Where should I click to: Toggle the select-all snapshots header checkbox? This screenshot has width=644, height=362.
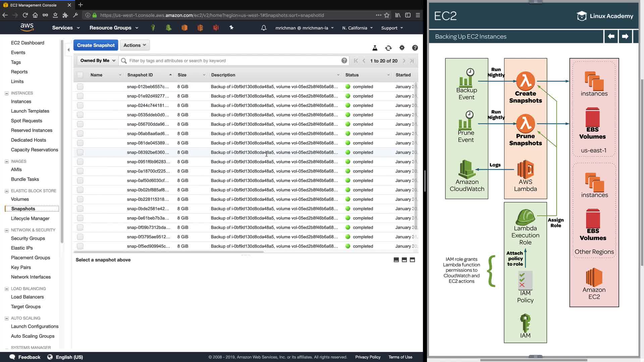(80, 75)
